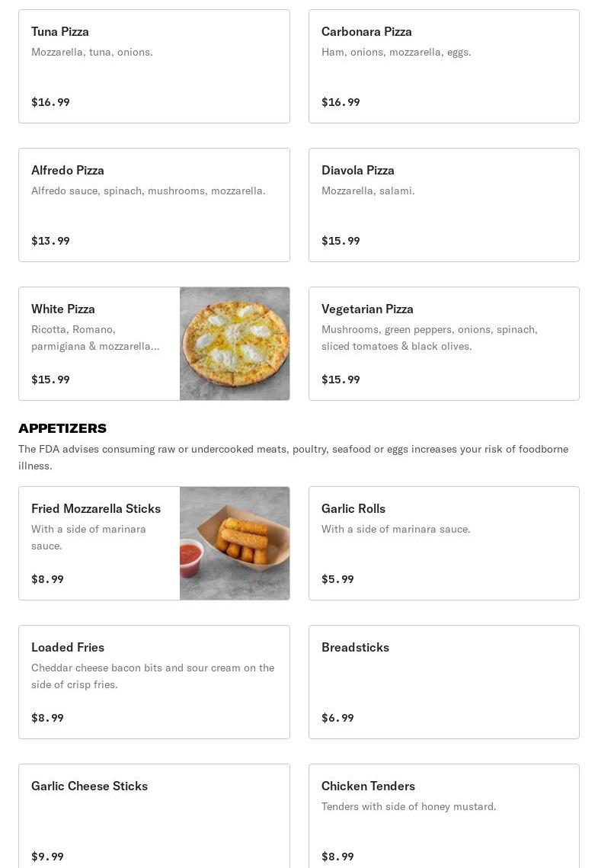Click the White Pizza photo
The image size is (598, 868).
(235, 344)
